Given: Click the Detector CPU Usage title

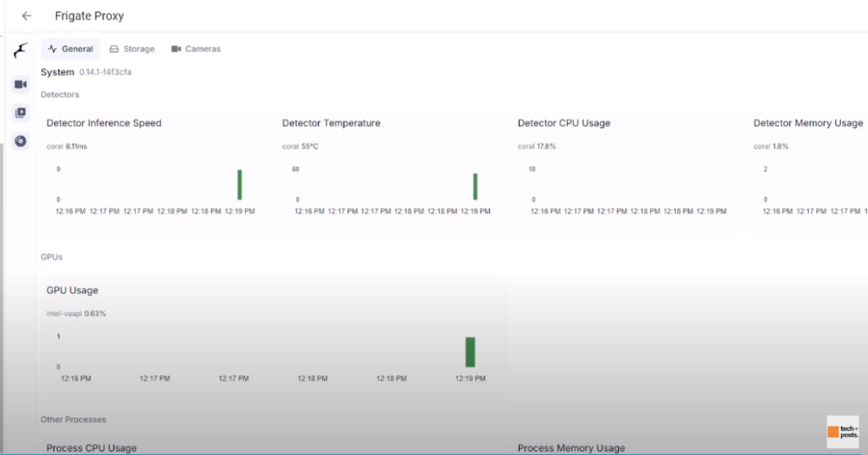Looking at the screenshot, I should (564, 123).
